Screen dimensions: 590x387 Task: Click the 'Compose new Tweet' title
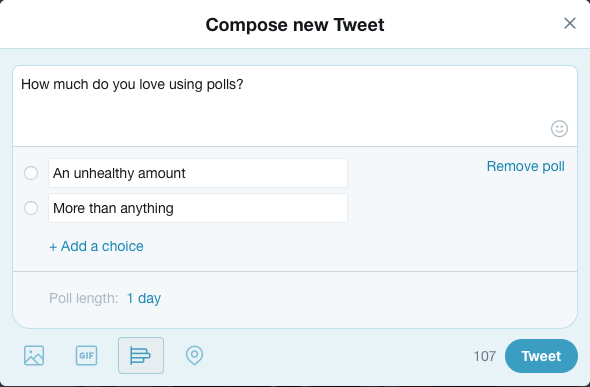click(295, 25)
